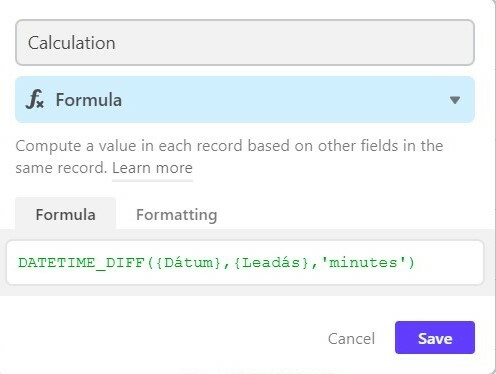Click empty space right of formula text
496x374 pixels.
(x=448, y=263)
